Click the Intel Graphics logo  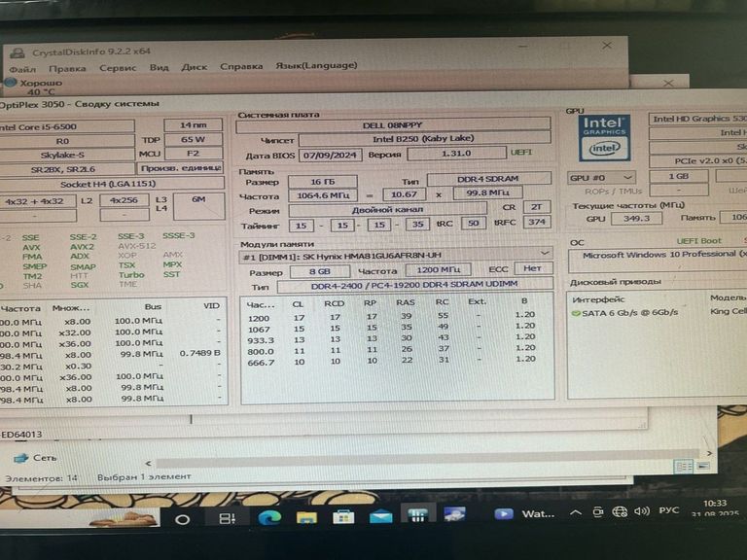point(604,138)
